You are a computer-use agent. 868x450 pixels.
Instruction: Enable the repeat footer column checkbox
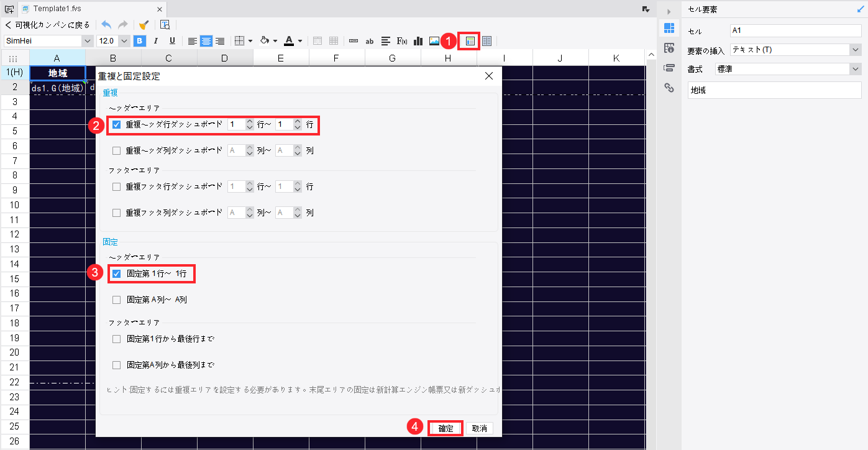116,213
